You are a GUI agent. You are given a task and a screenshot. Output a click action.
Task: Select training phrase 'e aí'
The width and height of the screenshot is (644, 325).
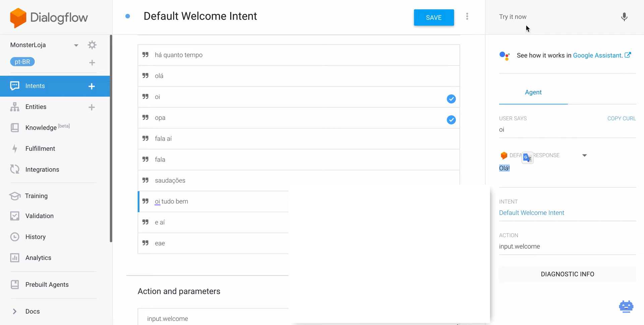(213, 222)
